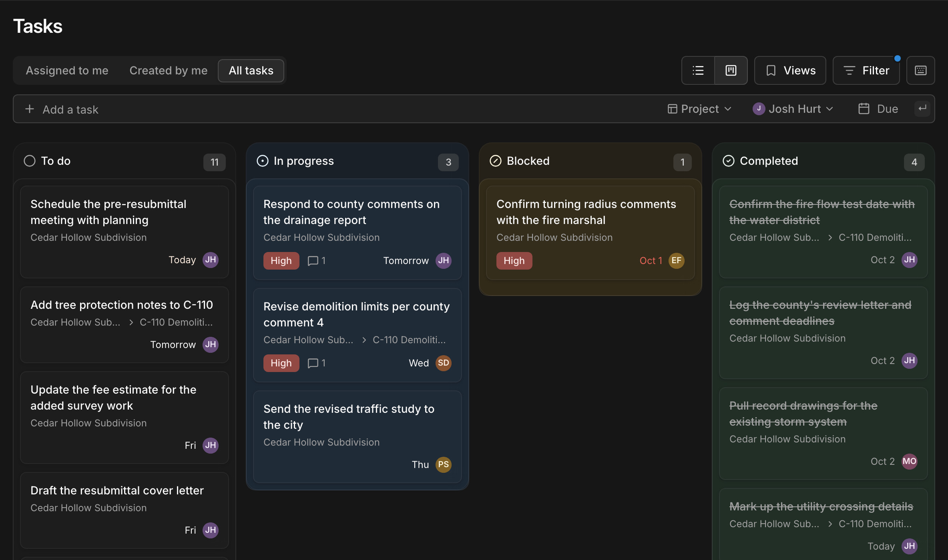Select the Created by me tab
This screenshot has height=560, width=948.
click(x=169, y=70)
